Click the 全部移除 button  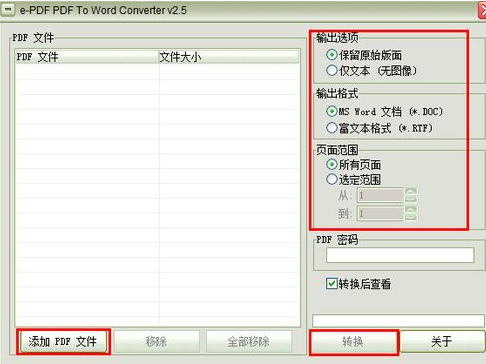click(249, 341)
